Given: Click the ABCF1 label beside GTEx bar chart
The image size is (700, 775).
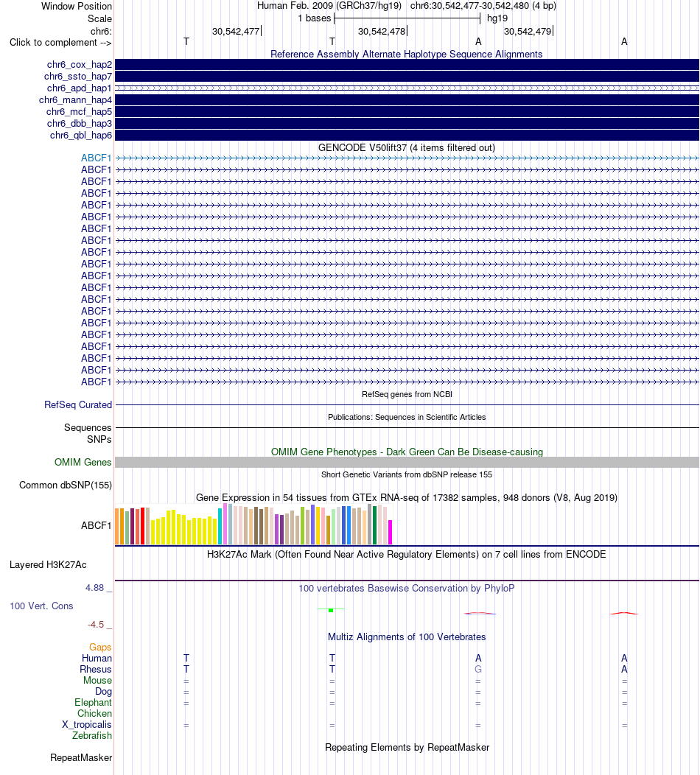Looking at the screenshot, I should [97, 525].
